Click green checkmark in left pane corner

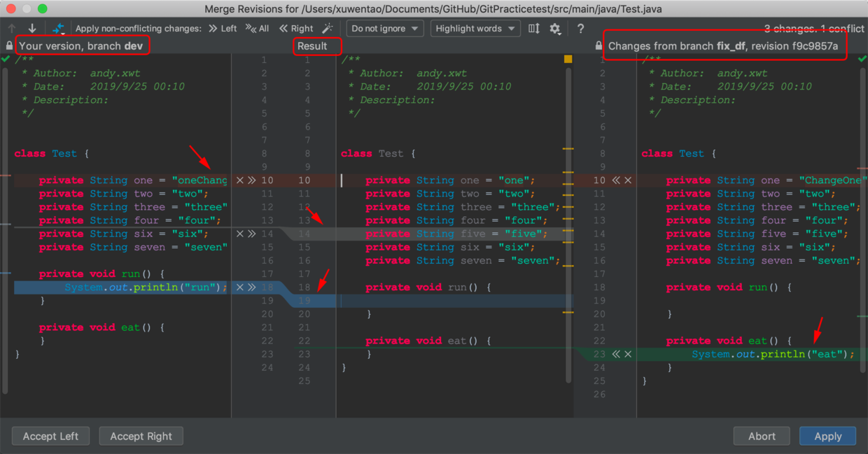(6, 59)
